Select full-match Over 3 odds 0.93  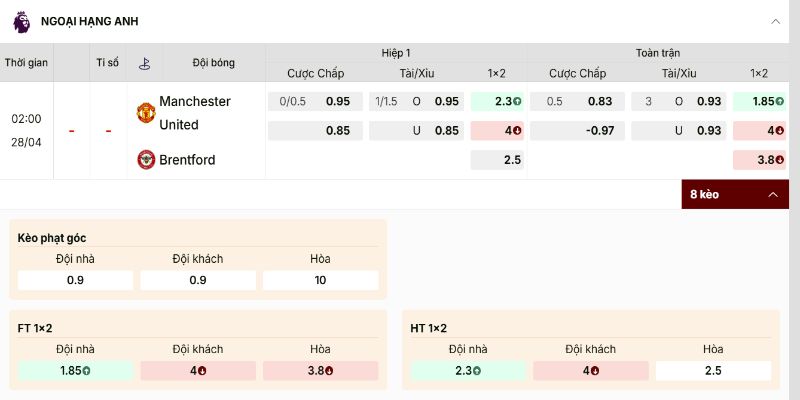(678, 101)
